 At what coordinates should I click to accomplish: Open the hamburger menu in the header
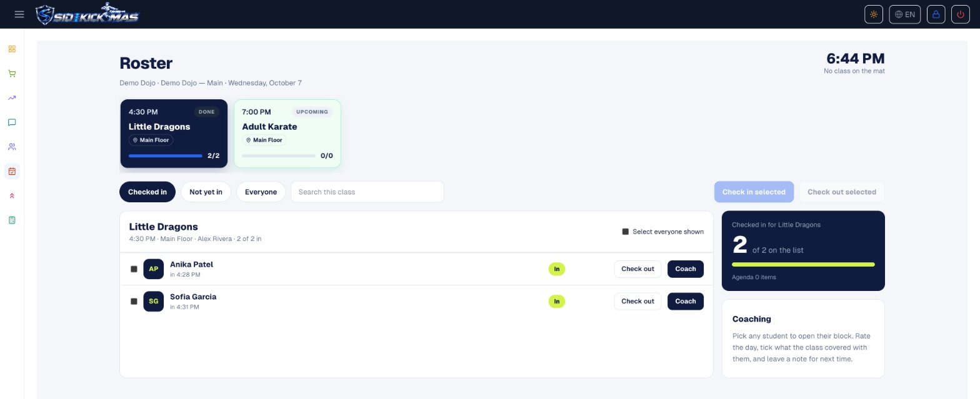pos(19,14)
